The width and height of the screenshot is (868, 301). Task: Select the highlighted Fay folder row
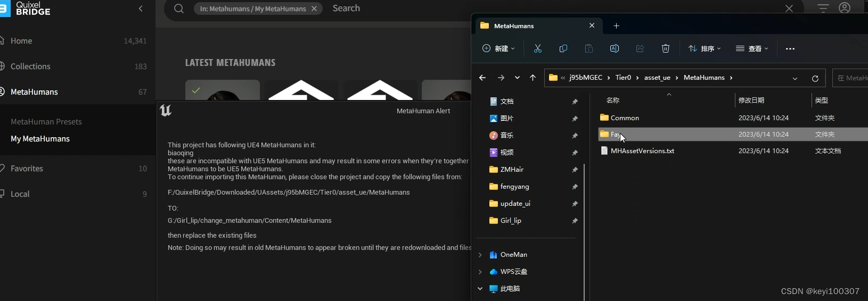733,135
